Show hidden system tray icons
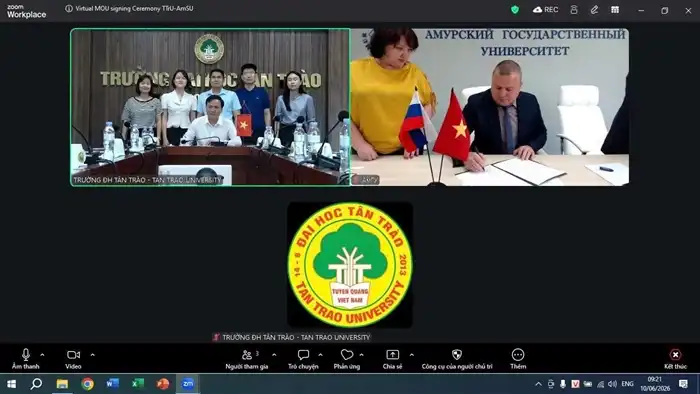The width and height of the screenshot is (700, 394). 538,384
